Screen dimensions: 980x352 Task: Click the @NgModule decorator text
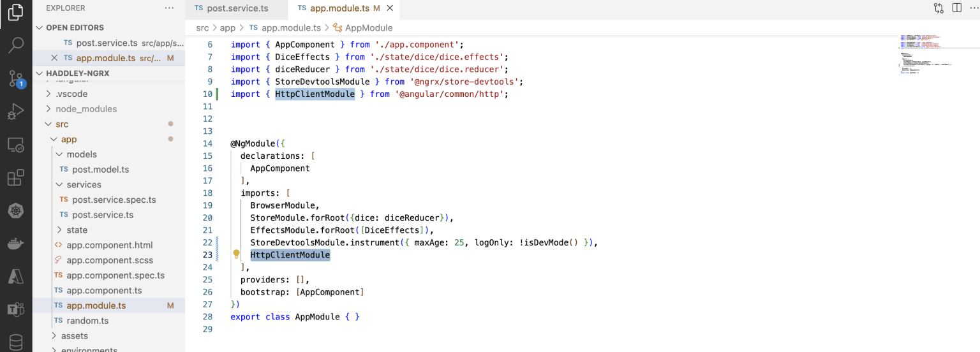point(253,143)
